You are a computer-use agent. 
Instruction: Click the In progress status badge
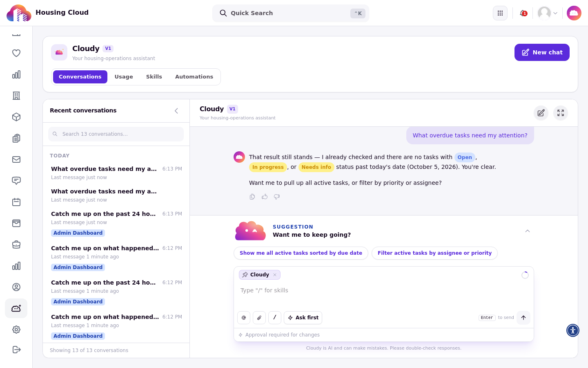click(x=268, y=167)
